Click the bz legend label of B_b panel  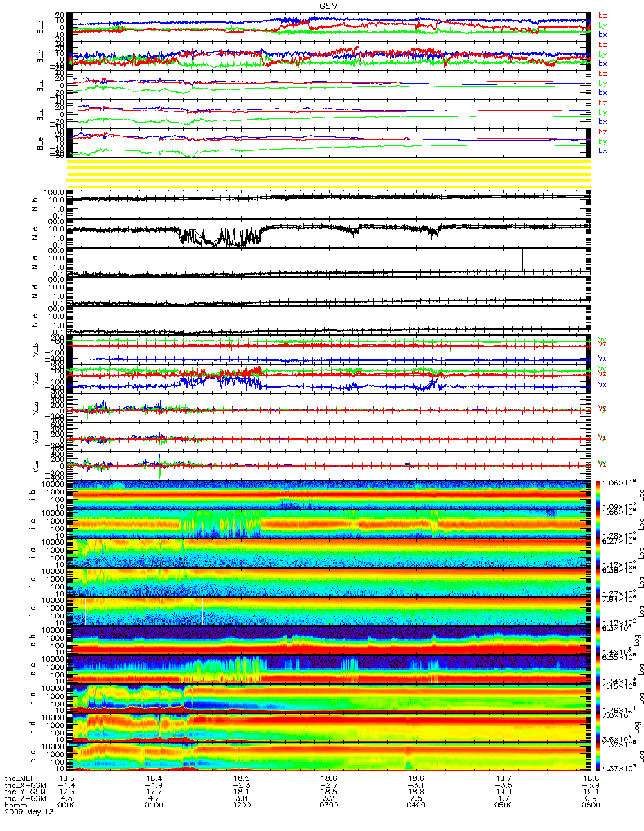pyautogui.click(x=602, y=15)
